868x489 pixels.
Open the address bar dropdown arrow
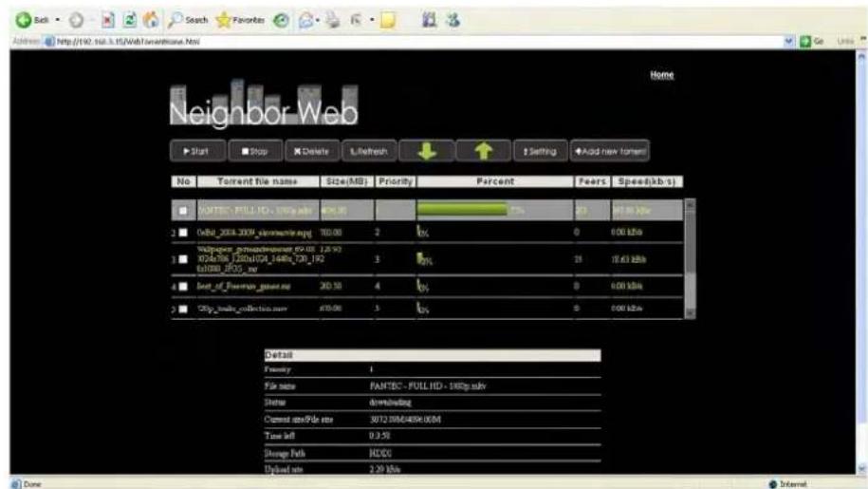(x=789, y=42)
